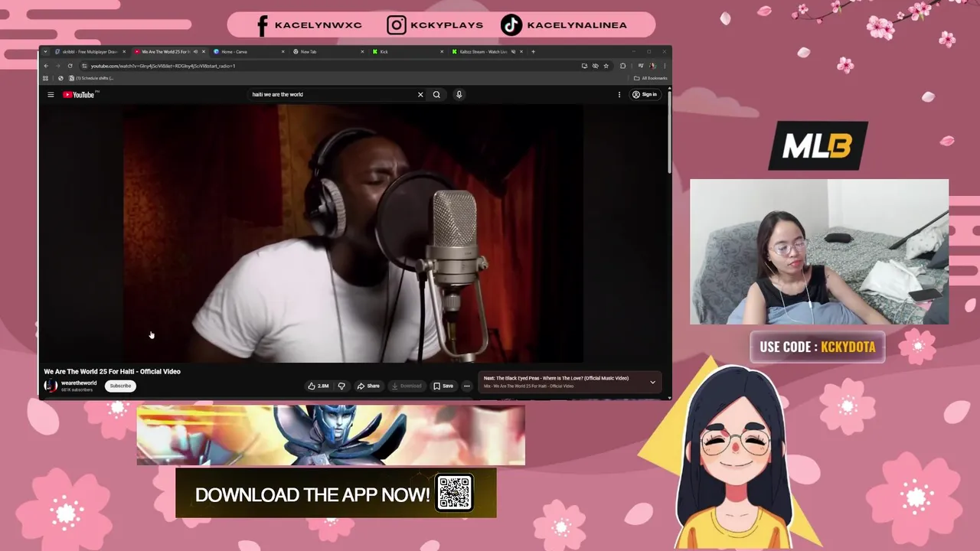
Task: Click the TikTok icon in overlay banner
Action: pos(511,25)
